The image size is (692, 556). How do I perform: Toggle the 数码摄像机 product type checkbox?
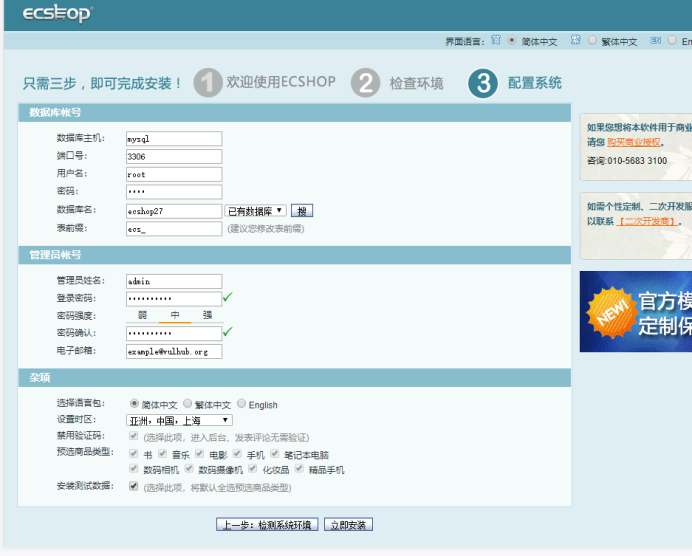[189, 468]
